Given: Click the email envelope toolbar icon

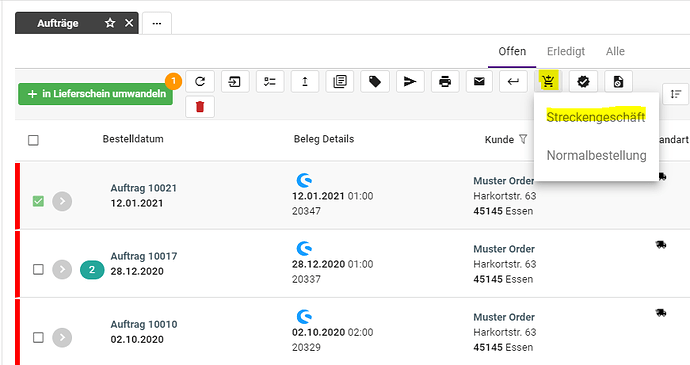Looking at the screenshot, I should (479, 81).
